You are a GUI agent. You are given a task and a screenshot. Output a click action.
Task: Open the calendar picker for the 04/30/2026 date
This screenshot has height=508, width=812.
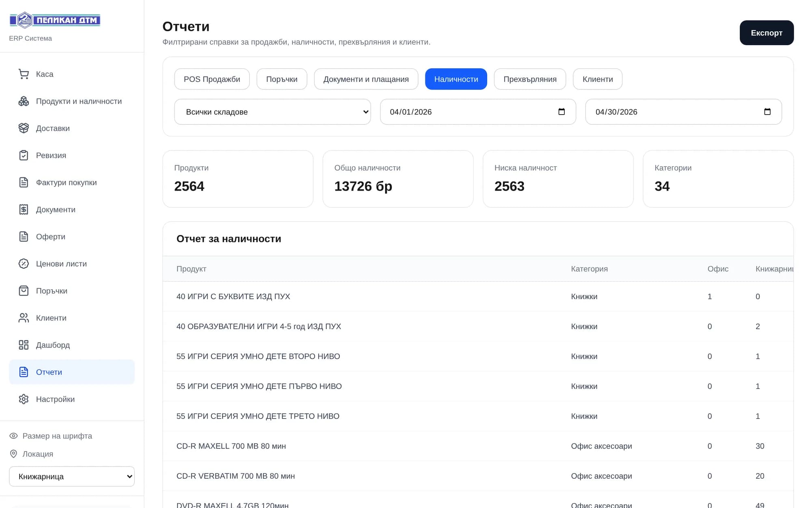(767, 112)
